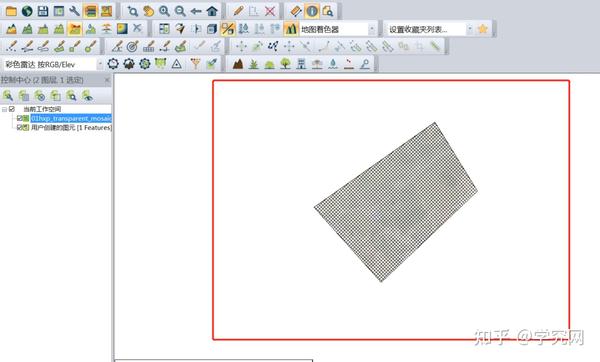The height and width of the screenshot is (362, 600).
Task: Select the zoom box magnifier tool
Action: [x=132, y=11]
